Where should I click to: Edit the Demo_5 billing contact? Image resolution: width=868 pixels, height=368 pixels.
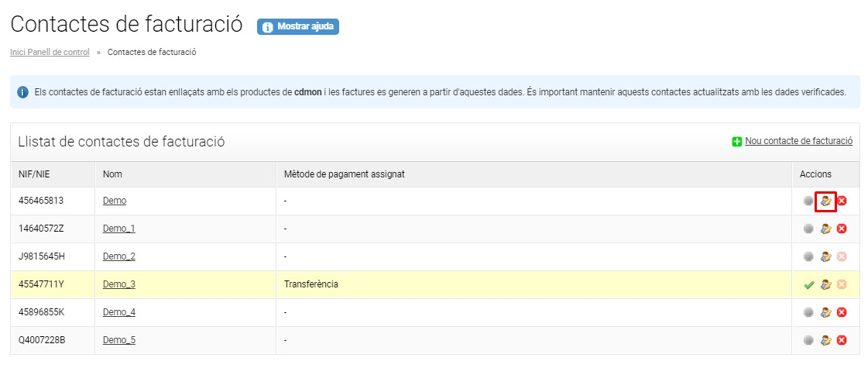[x=825, y=340]
